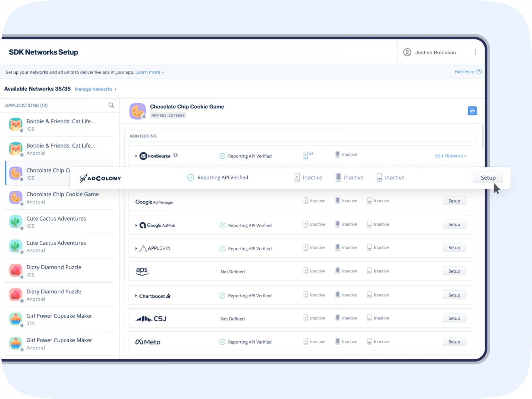This screenshot has width=532, height=399.
Task: Expand the Google AdMob network row
Action: [136, 225]
